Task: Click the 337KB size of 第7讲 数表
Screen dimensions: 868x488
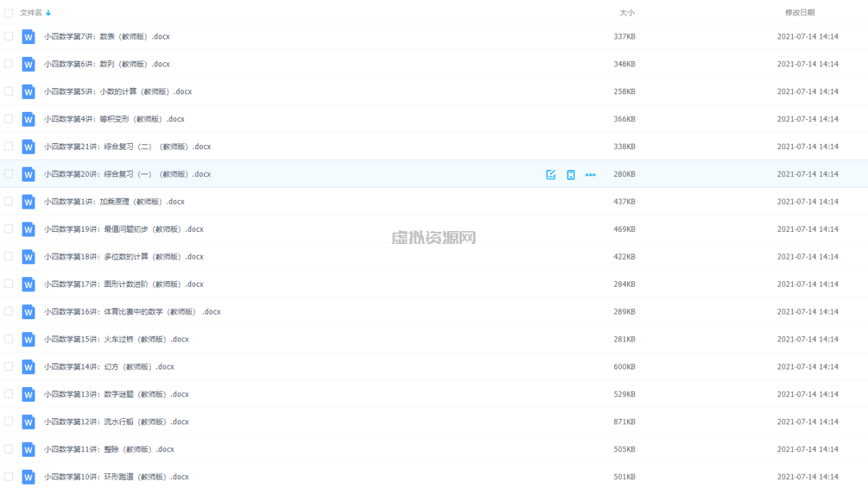Action: pyautogui.click(x=625, y=37)
